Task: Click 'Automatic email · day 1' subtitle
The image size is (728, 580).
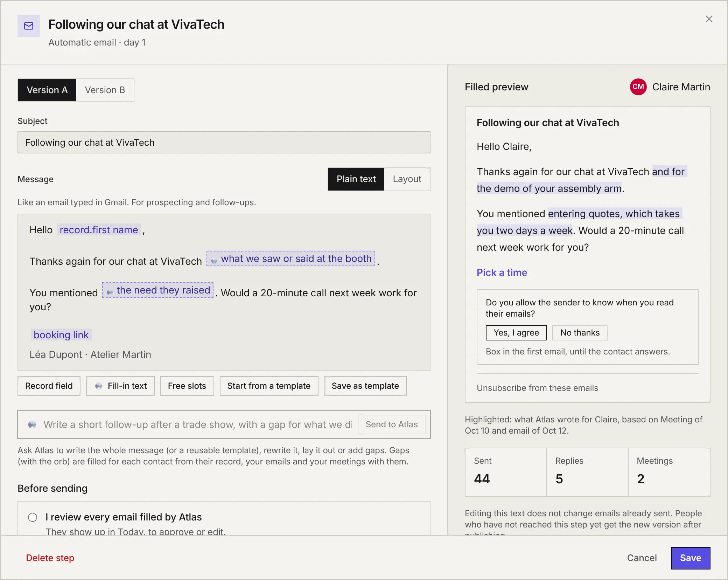Action: coord(97,42)
